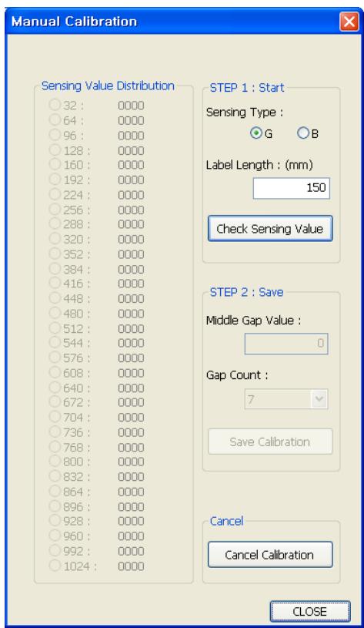Image resolution: width=364 pixels, height=628 pixels.
Task: Select the 800 sensing value radio button
Action: pyautogui.click(x=55, y=461)
